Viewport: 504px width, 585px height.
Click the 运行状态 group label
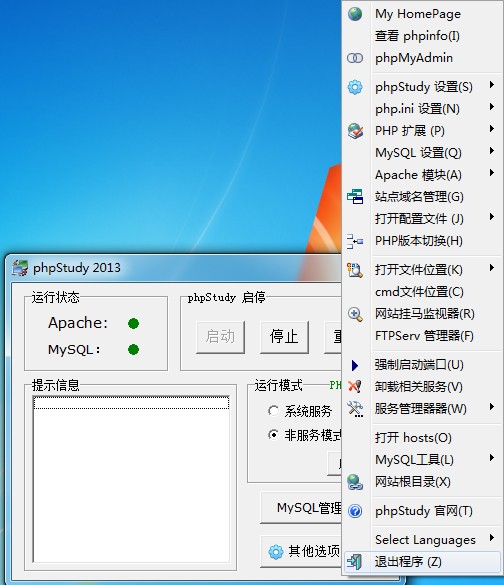point(56,297)
